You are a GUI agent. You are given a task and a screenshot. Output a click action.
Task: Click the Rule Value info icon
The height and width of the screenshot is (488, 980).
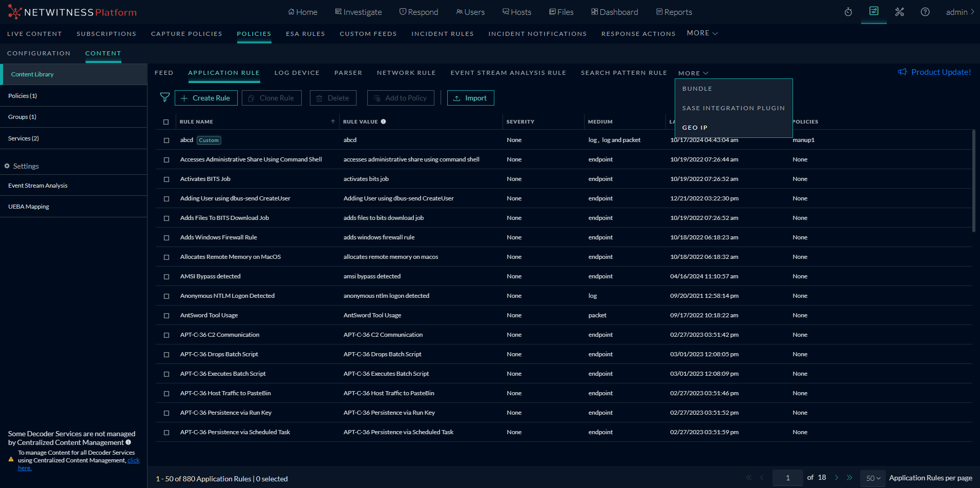click(383, 121)
